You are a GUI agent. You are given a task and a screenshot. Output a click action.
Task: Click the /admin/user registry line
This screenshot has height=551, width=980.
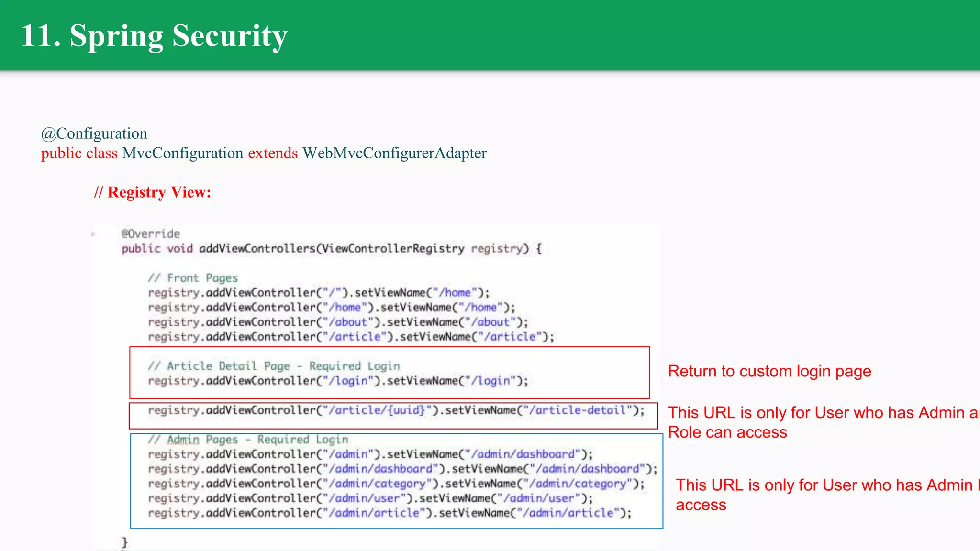(370, 499)
